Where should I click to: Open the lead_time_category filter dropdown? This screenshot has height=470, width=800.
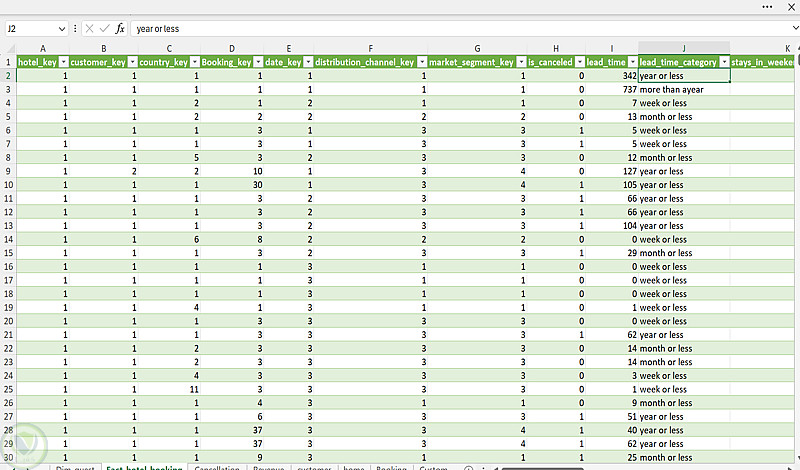724,62
